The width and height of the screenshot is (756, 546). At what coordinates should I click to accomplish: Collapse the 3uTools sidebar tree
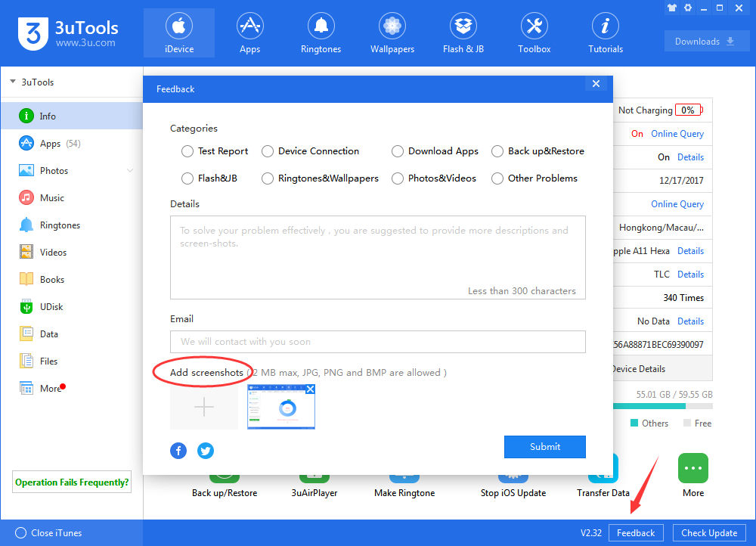pos(13,82)
